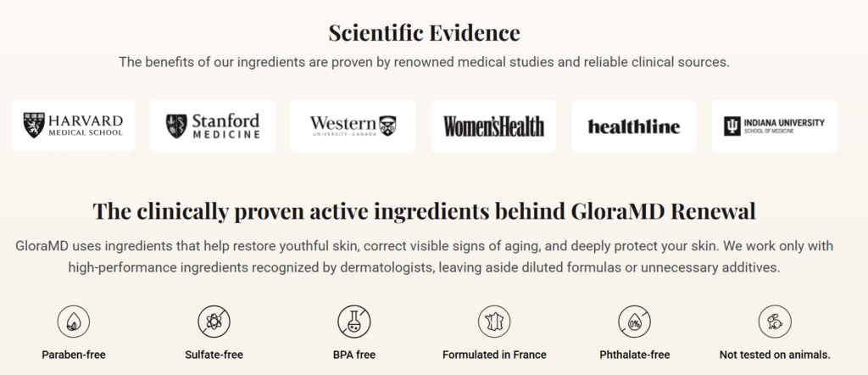This screenshot has height=375, width=868.
Task: Click the Paraben-free label text
Action: pyautogui.click(x=74, y=355)
